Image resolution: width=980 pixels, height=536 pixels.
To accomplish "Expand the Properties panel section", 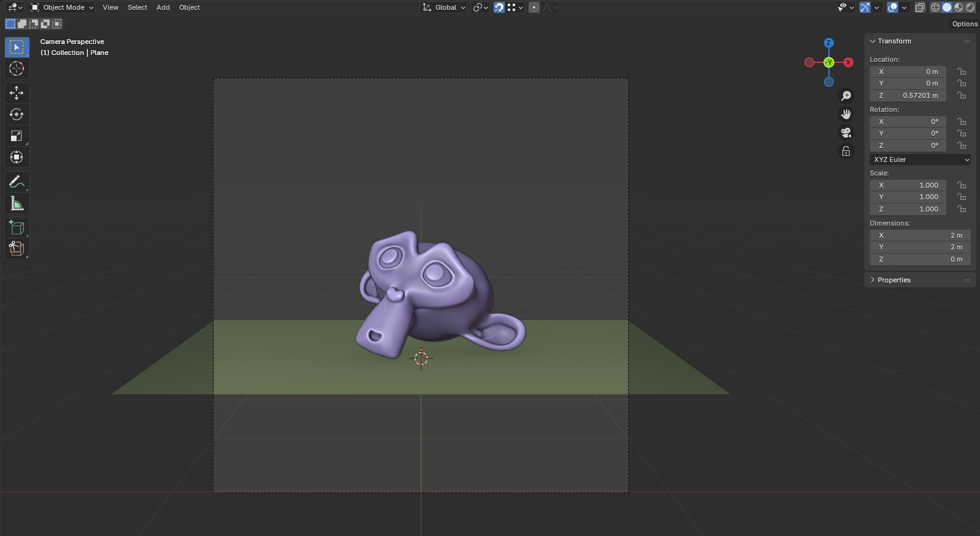I will (x=894, y=280).
